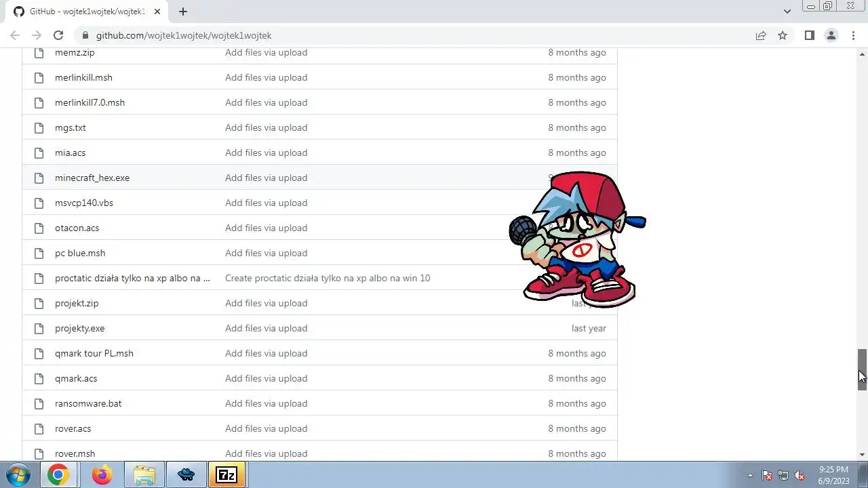Click file icon beside projekt.zip

tap(39, 303)
